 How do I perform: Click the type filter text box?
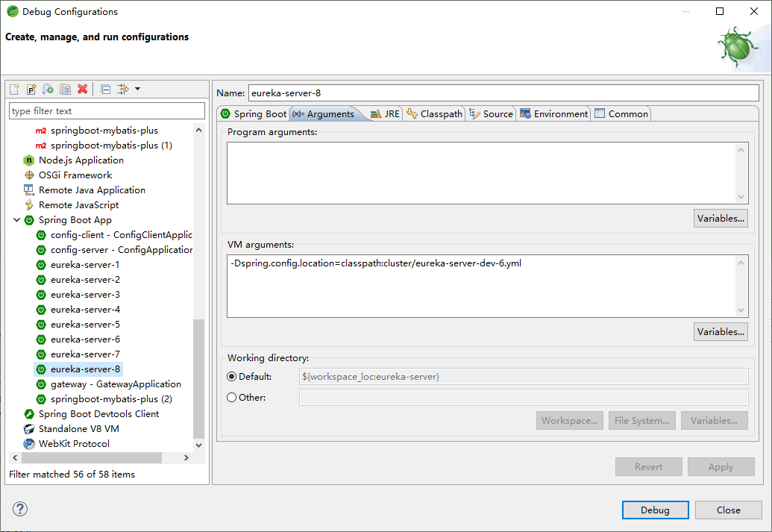(107, 111)
